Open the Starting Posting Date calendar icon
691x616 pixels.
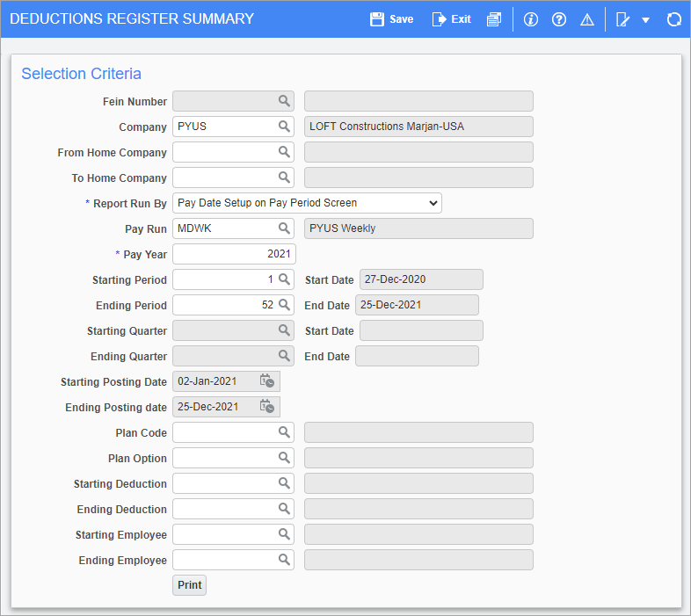(x=267, y=381)
